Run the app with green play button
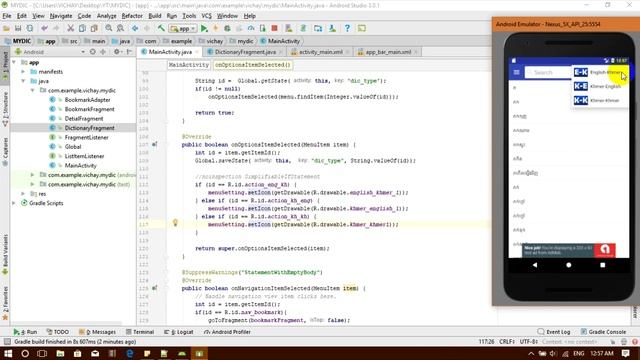Image resolution: width=640 pixels, height=360 pixels. pos(204,29)
